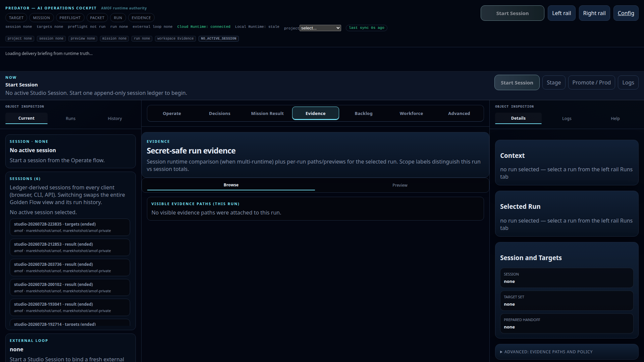
Task: Select the Details tab in right rail
Action: click(518, 118)
